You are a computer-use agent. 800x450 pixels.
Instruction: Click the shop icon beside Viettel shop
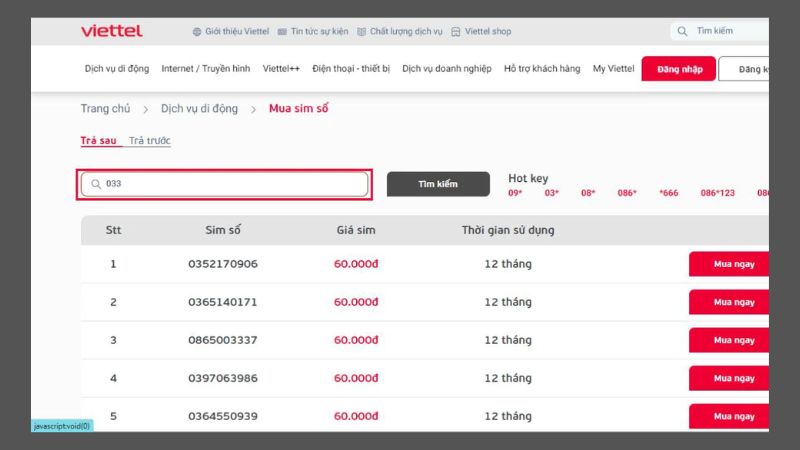456,32
